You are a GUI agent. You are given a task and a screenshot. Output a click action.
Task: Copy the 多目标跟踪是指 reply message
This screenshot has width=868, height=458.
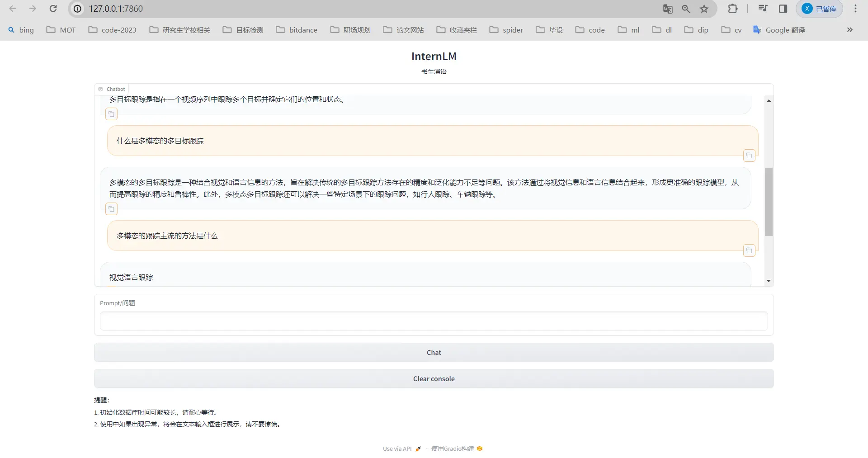111,114
